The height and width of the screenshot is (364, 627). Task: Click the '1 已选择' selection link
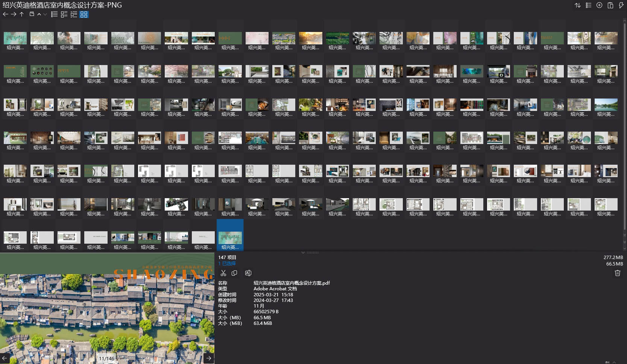[x=227, y=263]
